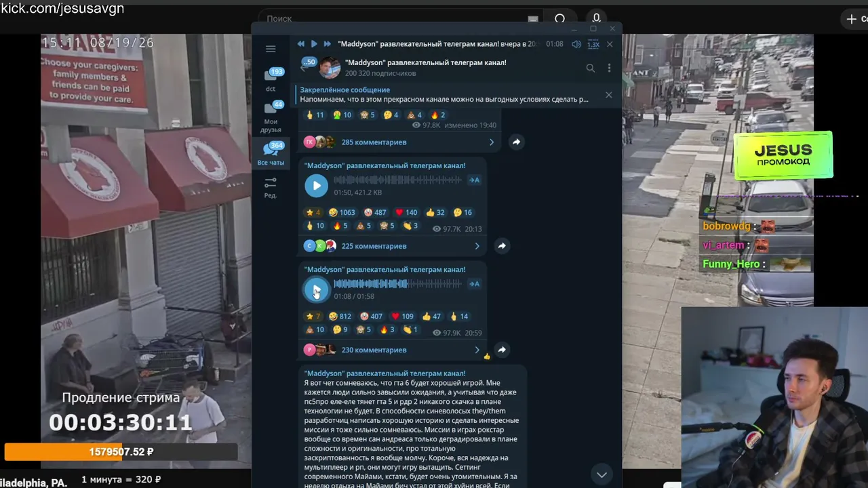868x488 pixels.
Task: Seek in the 01:58 voice message waveform
Action: click(x=397, y=284)
